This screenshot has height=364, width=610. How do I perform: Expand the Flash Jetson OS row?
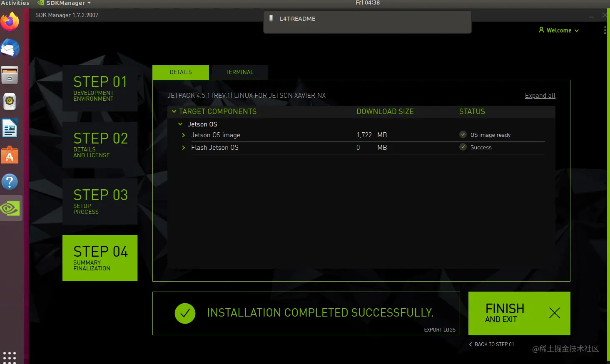(x=184, y=148)
